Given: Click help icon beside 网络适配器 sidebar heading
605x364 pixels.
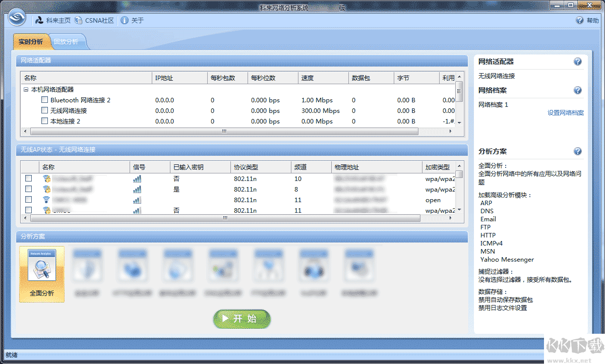Looking at the screenshot, I should pos(578,62).
